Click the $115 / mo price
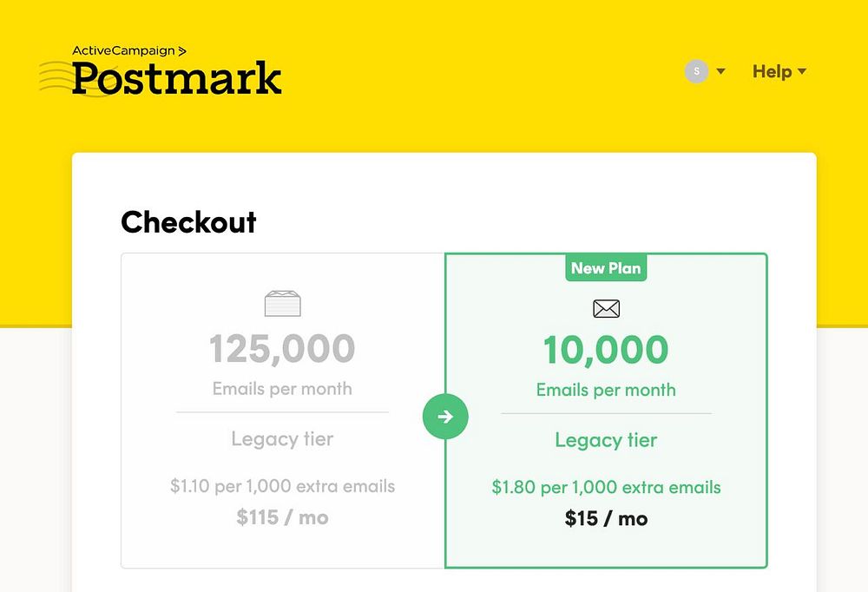 282,517
